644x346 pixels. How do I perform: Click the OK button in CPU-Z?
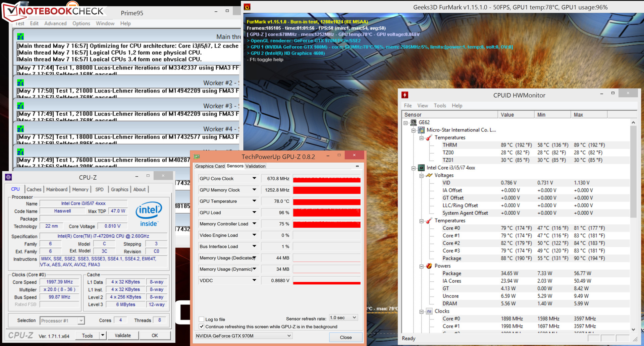155,335
